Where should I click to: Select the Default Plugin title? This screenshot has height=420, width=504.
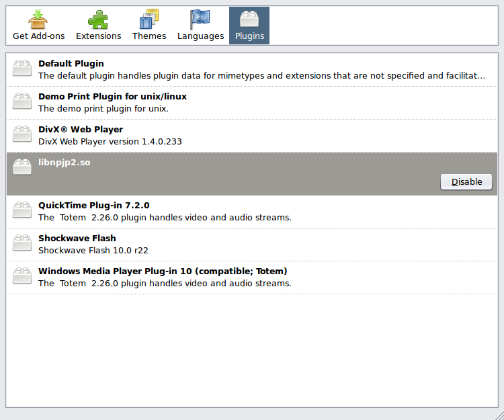(71, 64)
